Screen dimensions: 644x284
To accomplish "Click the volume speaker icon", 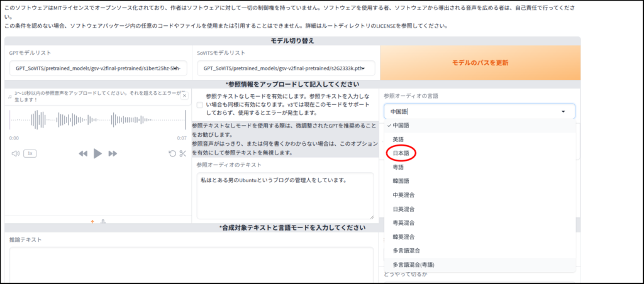I will tap(15, 153).
